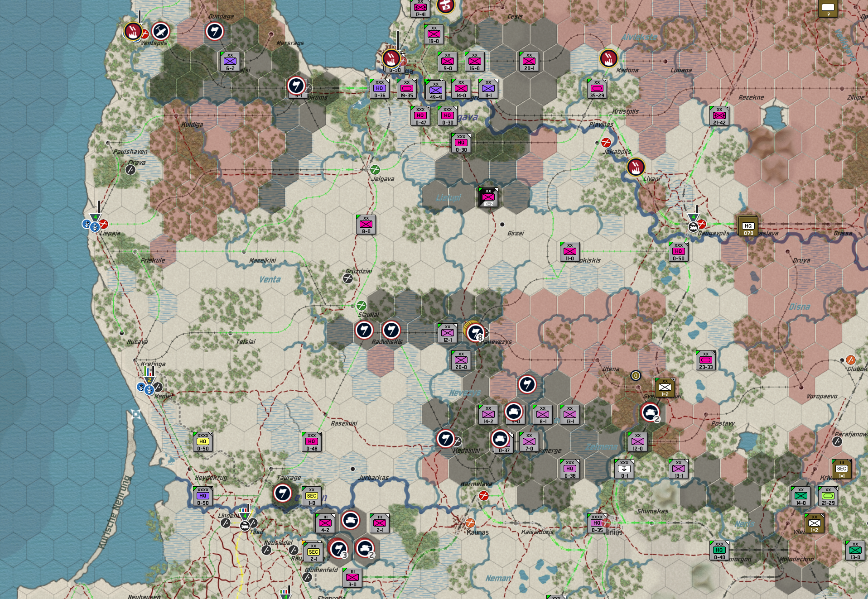Click the factory icon at Livani
Screen dimensions: 868x599
[x=636, y=167]
